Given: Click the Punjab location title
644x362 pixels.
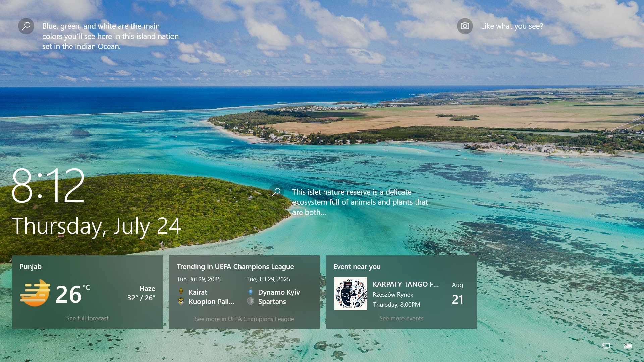Looking at the screenshot, I should [x=31, y=267].
